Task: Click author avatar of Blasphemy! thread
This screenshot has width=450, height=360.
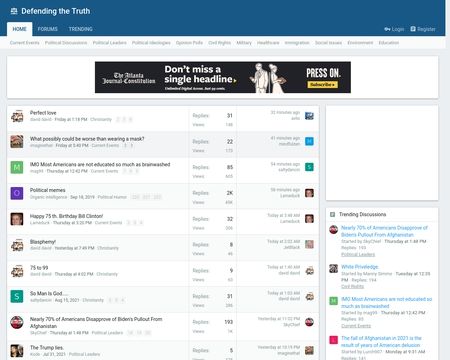Action: pos(17,245)
